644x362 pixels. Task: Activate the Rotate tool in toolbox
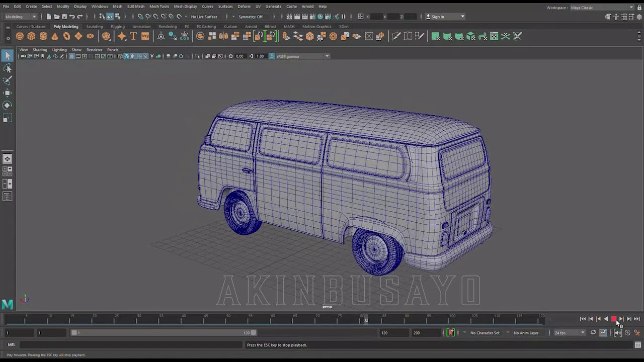(x=8, y=106)
